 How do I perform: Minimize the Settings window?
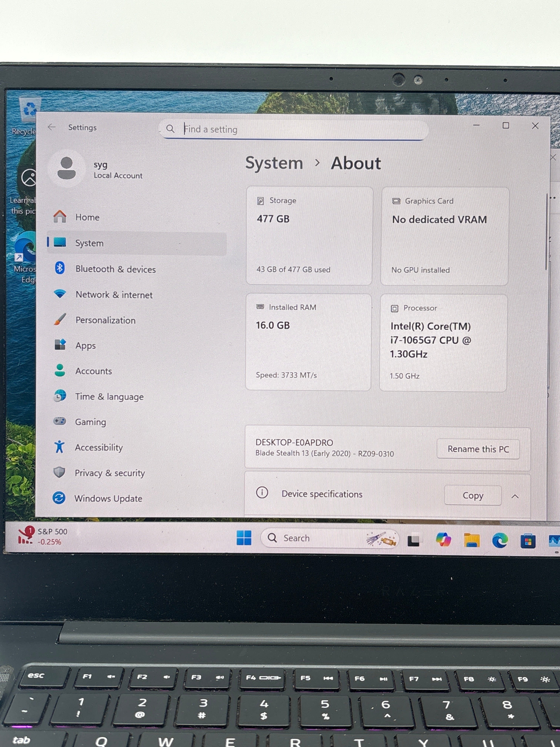tap(476, 125)
